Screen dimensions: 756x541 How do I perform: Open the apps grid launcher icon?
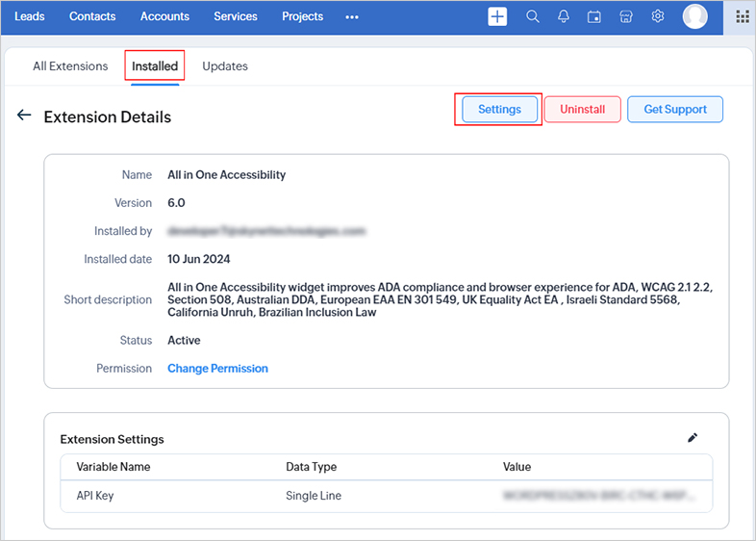[742, 17]
